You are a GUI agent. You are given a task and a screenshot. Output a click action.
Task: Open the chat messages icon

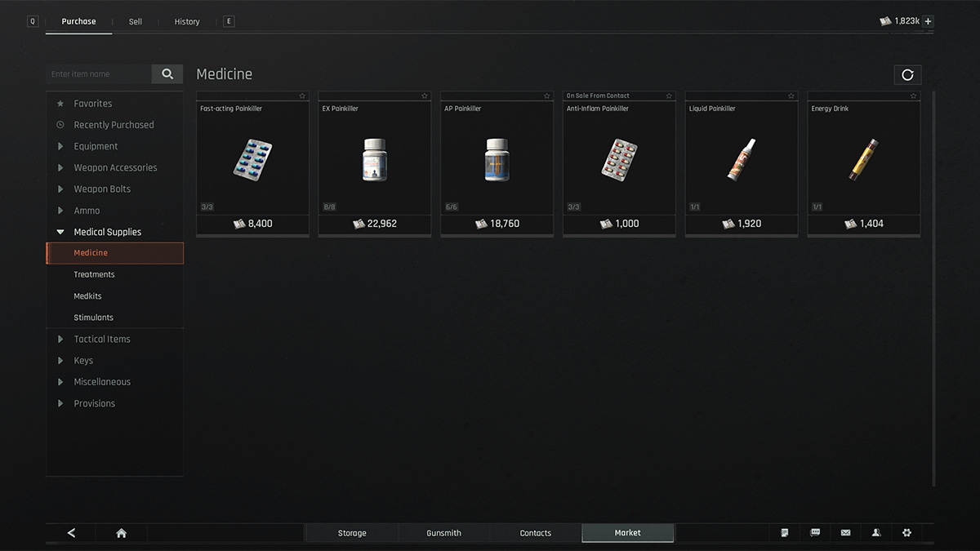[815, 533]
